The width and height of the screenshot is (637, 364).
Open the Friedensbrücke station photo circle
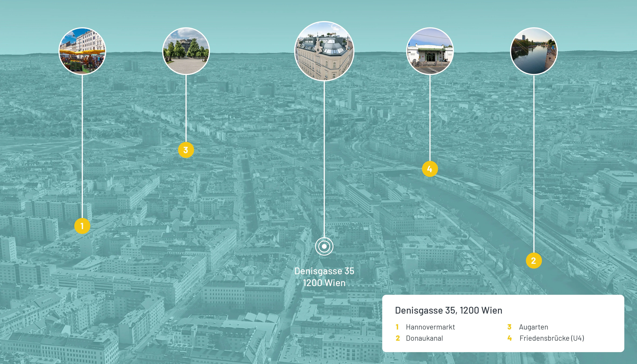pyautogui.click(x=430, y=51)
